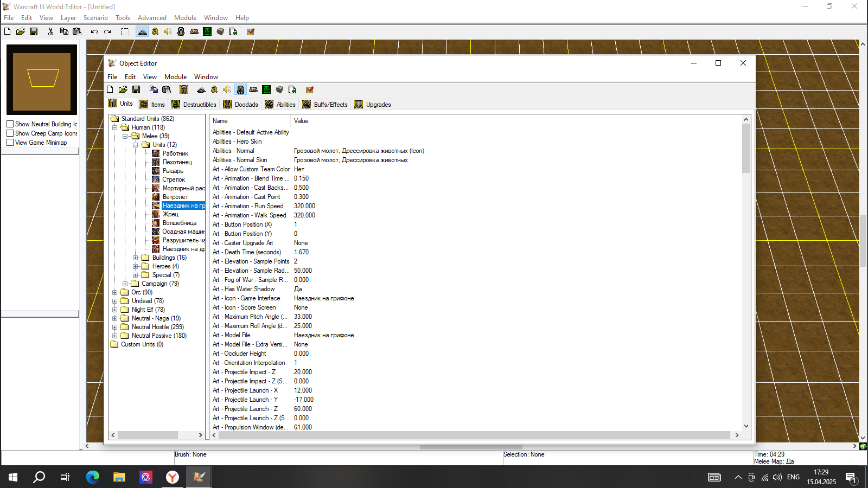Click the properties list vertical scrollbar thumb
868x488 pixels.
(x=746, y=148)
